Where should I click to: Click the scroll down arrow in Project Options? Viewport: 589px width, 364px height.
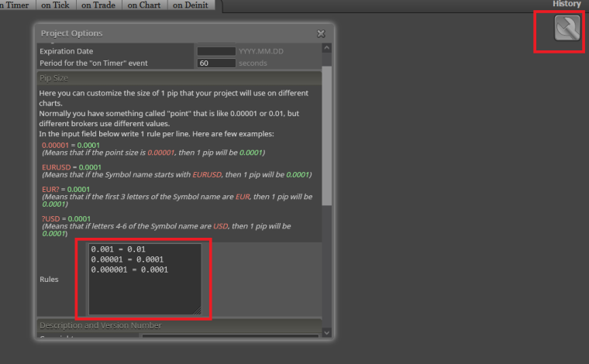[326, 332]
